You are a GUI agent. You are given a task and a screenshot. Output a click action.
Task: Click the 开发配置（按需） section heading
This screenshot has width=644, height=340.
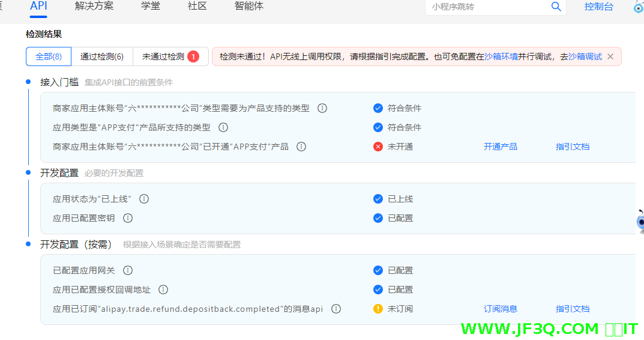(x=76, y=244)
